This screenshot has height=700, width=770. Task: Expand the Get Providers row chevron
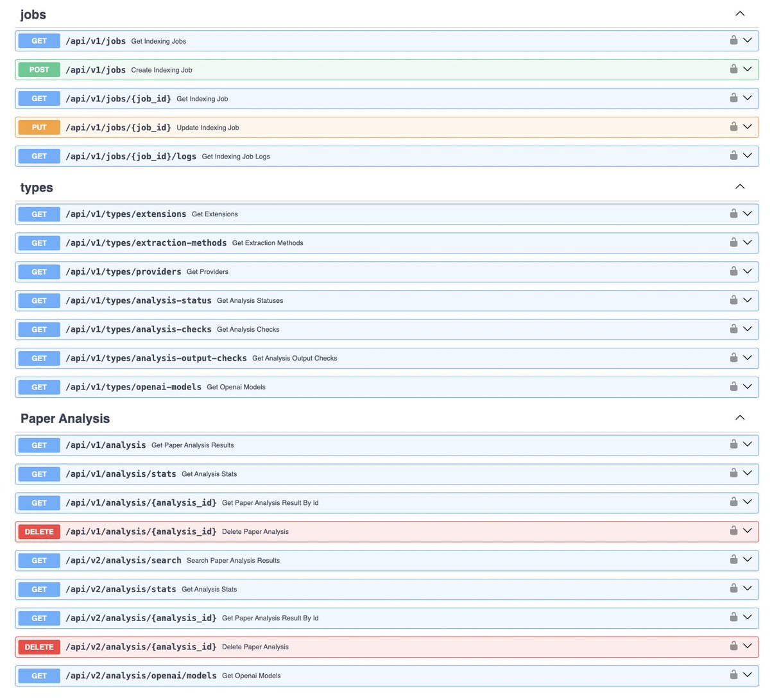point(748,271)
